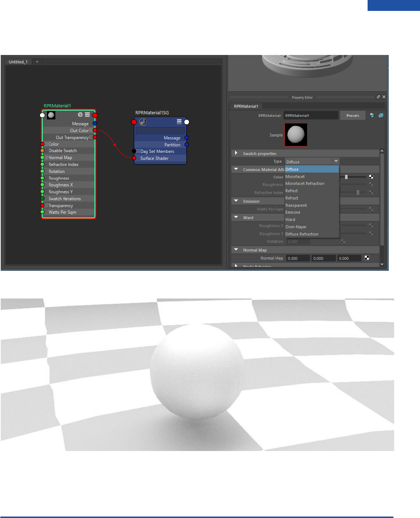
Task: Select the Watts Per Sqm node attribute row
Action: click(68, 212)
